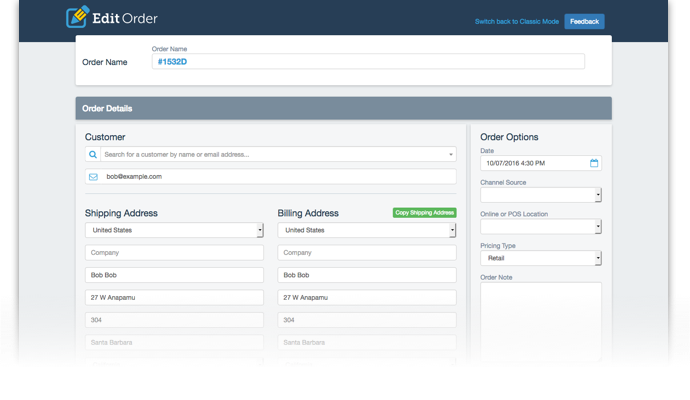Image resolution: width=690 pixels, height=400 pixels.
Task: Open the date picker calendar icon
Action: click(594, 163)
